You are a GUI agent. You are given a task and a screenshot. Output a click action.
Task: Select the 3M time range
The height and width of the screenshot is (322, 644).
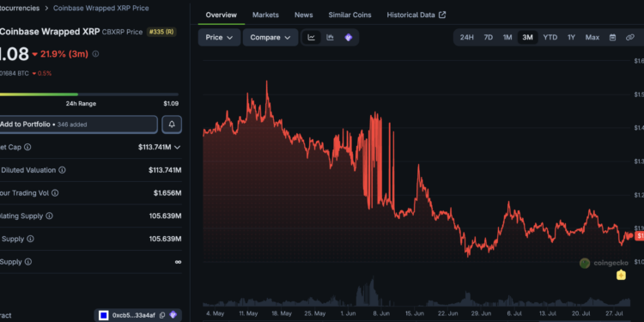click(x=527, y=38)
